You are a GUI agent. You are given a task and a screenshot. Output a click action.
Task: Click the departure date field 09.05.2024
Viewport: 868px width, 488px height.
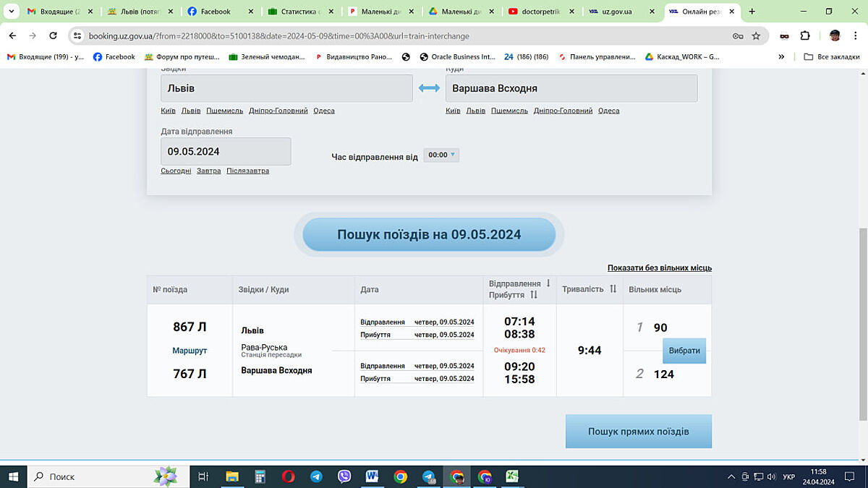coord(226,151)
